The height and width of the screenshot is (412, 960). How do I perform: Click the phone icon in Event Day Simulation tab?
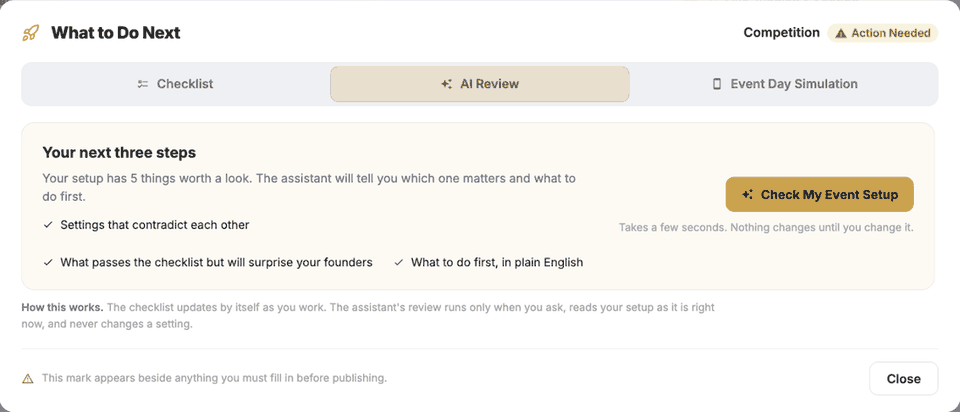(x=717, y=84)
